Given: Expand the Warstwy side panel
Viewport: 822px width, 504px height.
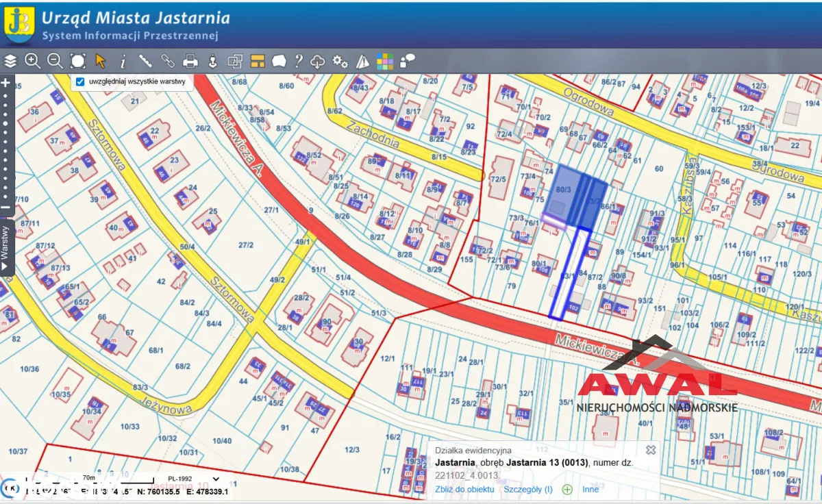Looking at the screenshot, I should pyautogui.click(x=5, y=247).
